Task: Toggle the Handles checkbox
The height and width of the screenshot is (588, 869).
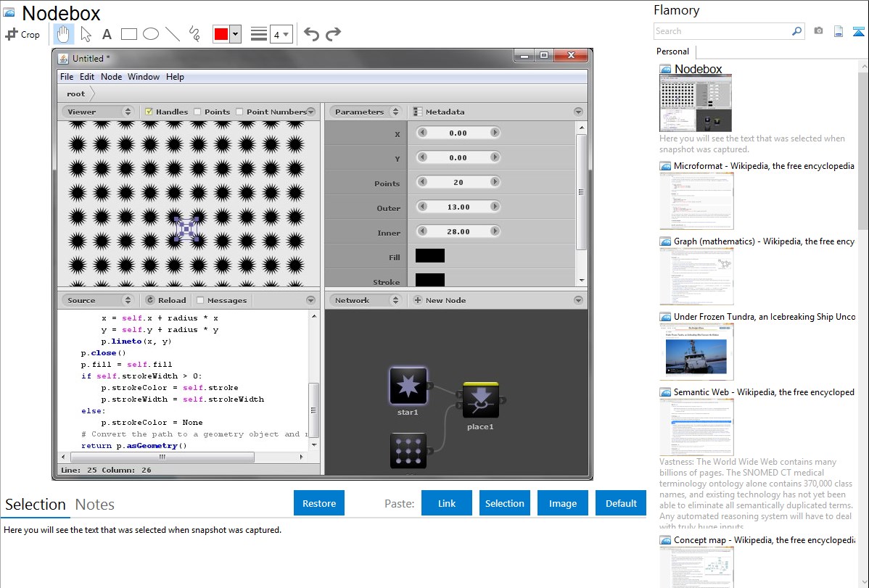Action: (x=149, y=112)
